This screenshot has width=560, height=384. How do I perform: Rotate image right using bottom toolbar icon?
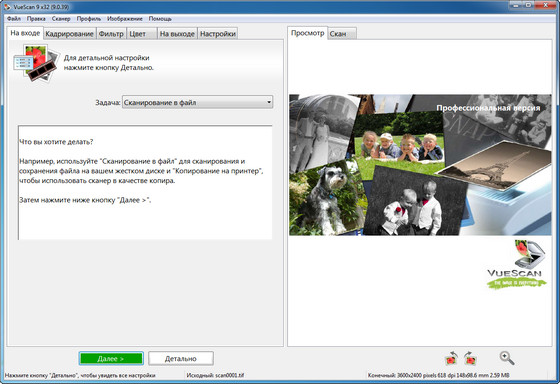point(470,358)
